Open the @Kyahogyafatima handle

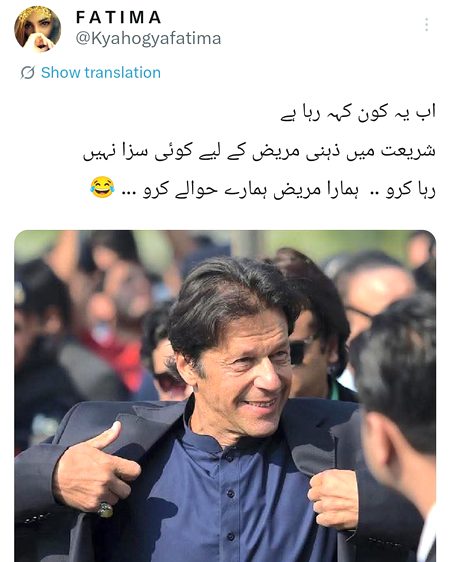pyautogui.click(x=148, y=39)
